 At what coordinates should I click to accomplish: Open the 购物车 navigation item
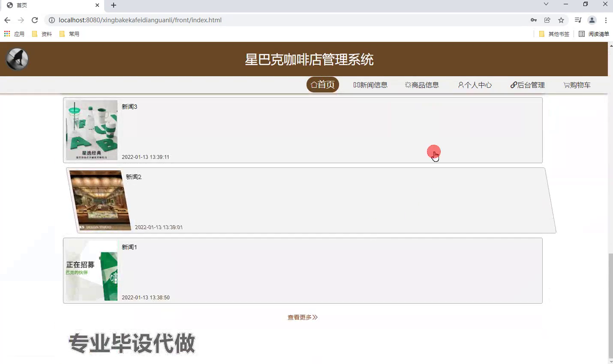(x=577, y=85)
